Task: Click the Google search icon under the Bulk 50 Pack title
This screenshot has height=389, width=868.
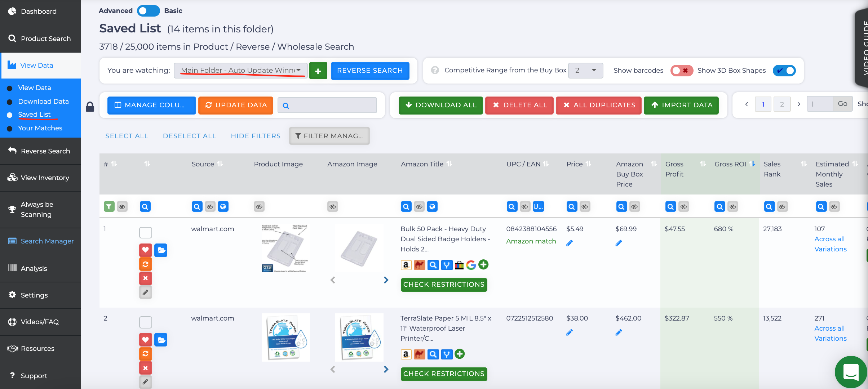Action: [x=471, y=265]
